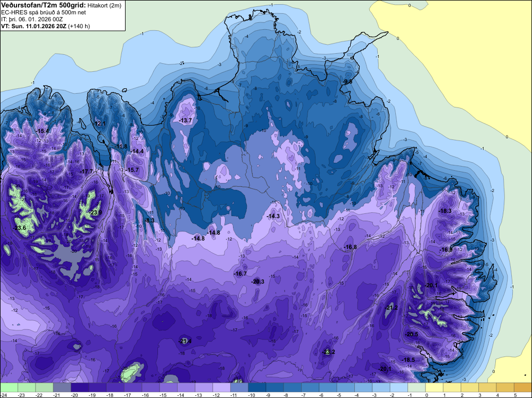Click the legend swatch above the -15 label

click(x=168, y=387)
